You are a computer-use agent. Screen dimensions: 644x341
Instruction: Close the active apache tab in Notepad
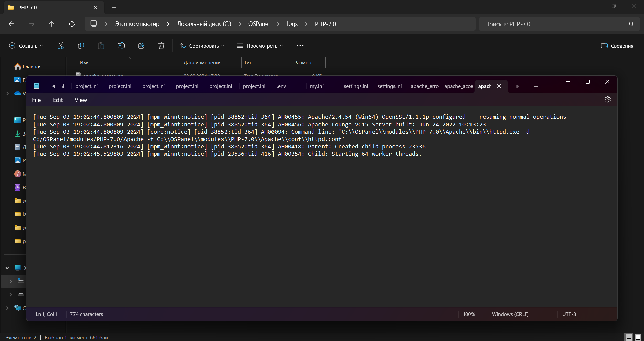point(499,86)
